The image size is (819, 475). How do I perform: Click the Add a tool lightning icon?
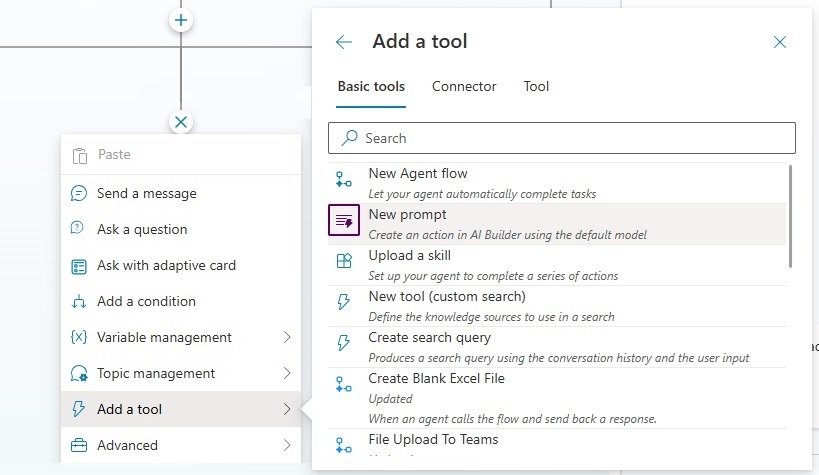click(78, 409)
